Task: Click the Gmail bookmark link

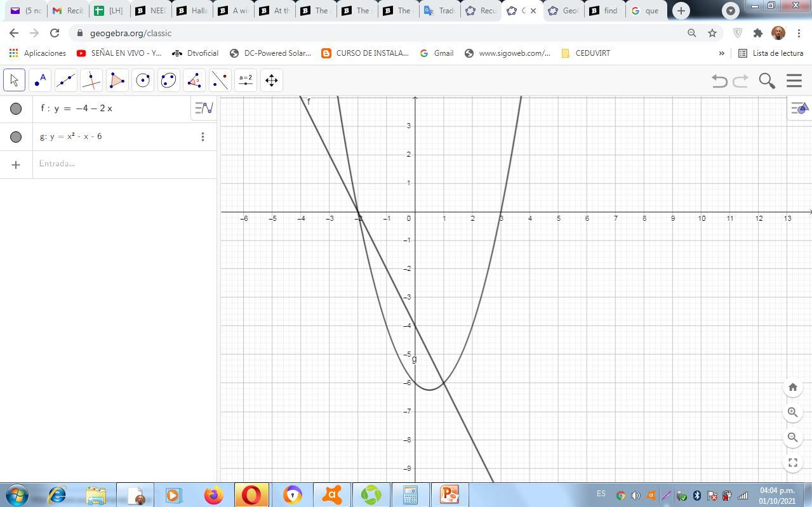Action: click(437, 53)
